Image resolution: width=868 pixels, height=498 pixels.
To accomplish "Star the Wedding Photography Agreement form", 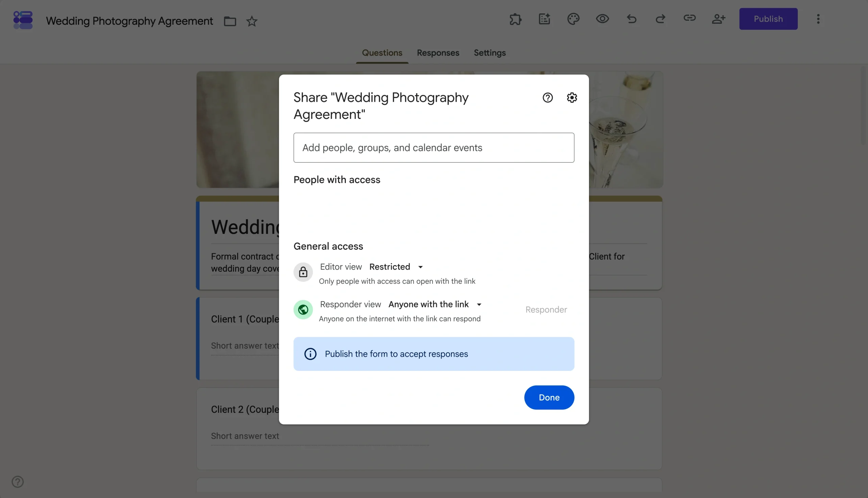I will click(x=252, y=21).
